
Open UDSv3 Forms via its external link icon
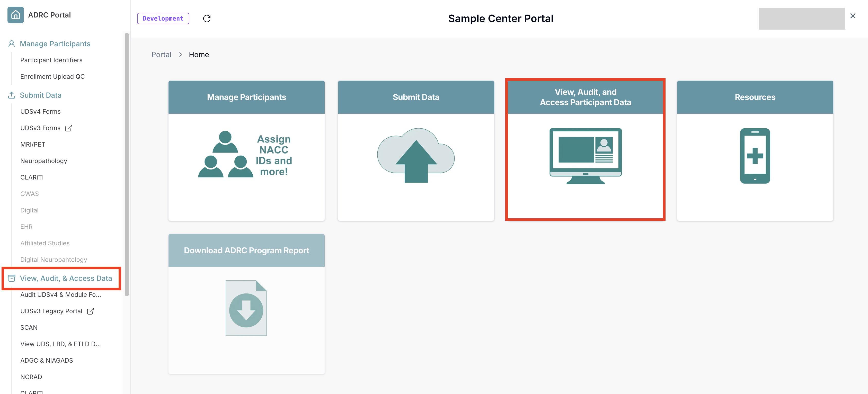coord(69,128)
